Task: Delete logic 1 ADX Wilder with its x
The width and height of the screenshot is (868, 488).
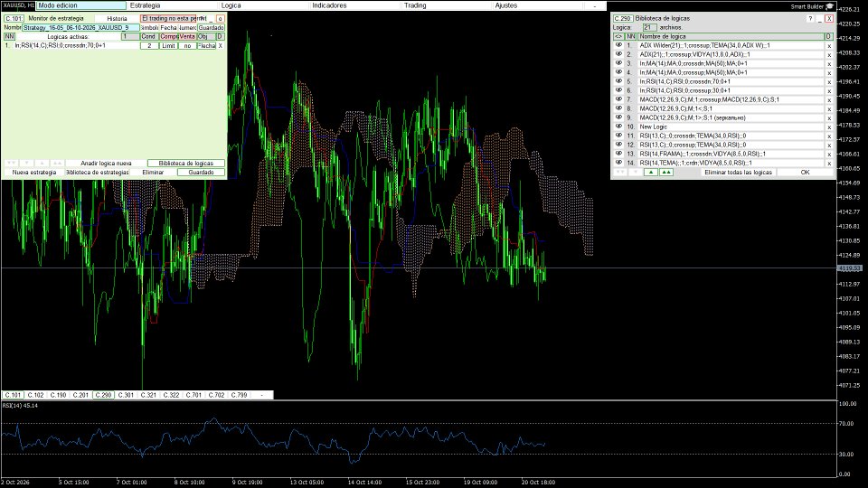Action: pos(829,46)
